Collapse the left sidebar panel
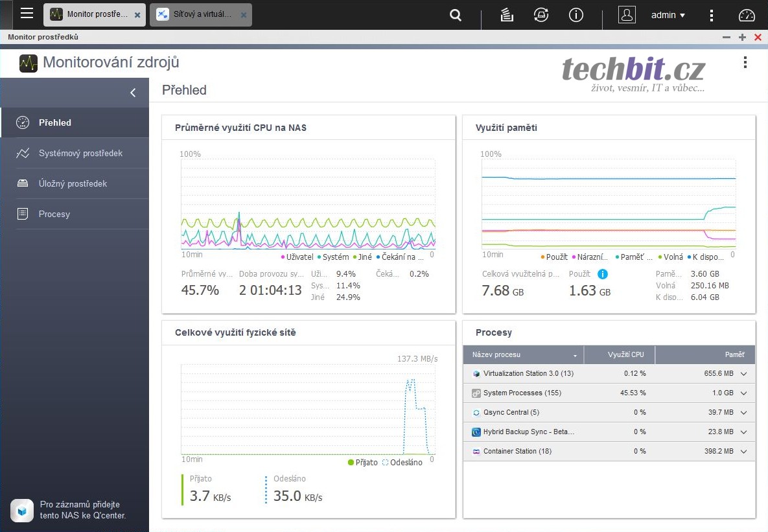 pyautogui.click(x=133, y=93)
